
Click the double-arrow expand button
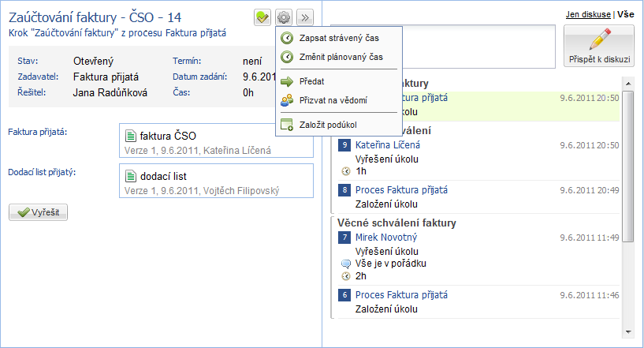coord(305,17)
